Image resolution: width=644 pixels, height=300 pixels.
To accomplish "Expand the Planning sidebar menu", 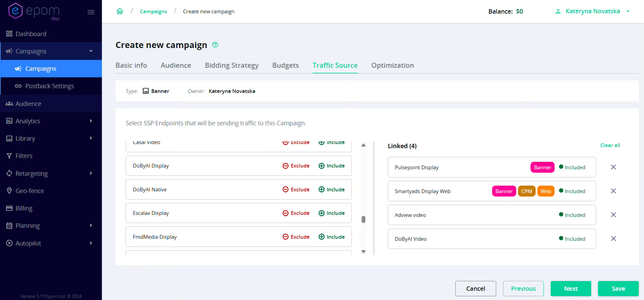I will point(91,225).
